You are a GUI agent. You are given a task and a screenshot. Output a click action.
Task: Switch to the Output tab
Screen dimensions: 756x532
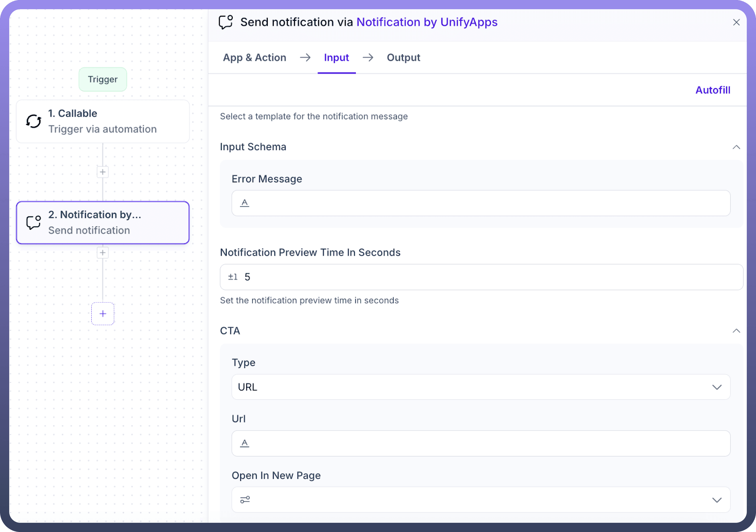403,58
